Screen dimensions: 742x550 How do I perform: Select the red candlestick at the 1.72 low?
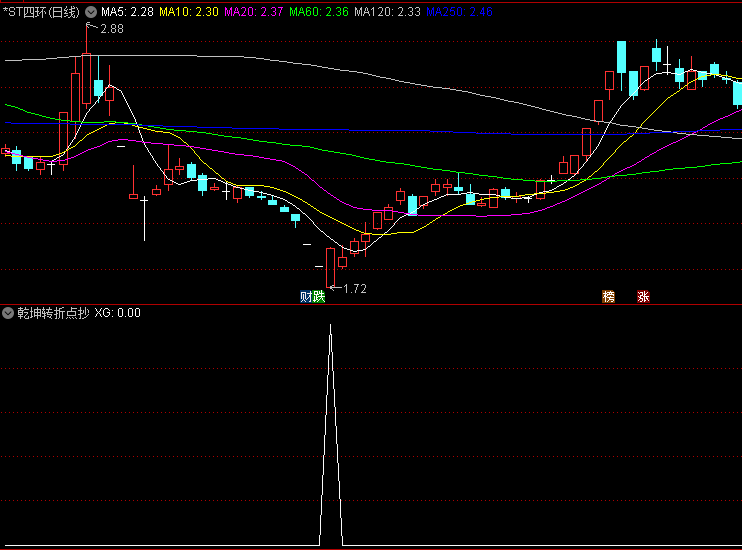tap(330, 267)
